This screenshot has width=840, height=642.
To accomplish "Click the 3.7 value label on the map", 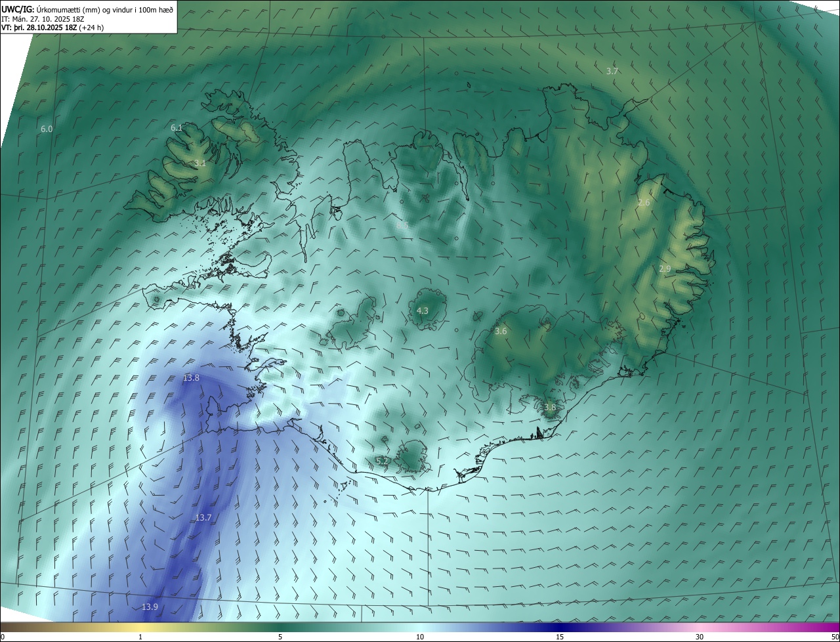I will 612,71.
